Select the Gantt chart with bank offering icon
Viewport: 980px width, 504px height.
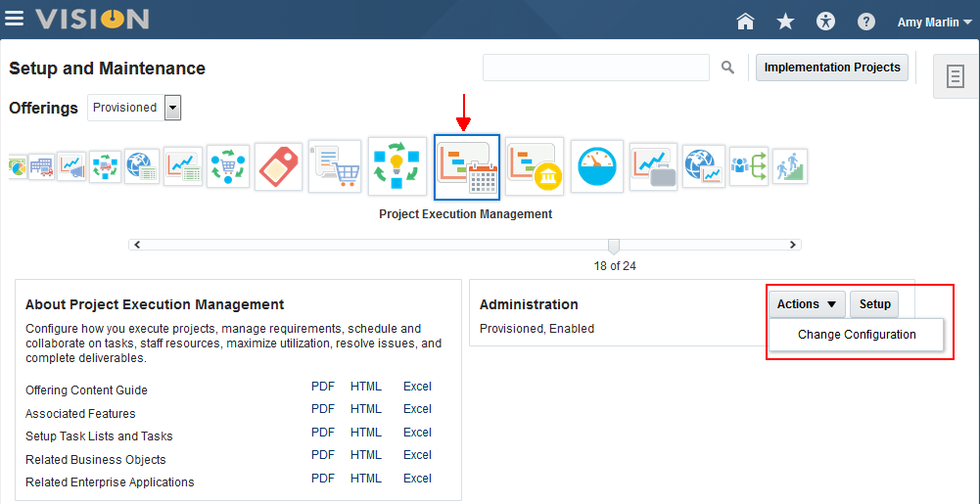click(535, 166)
